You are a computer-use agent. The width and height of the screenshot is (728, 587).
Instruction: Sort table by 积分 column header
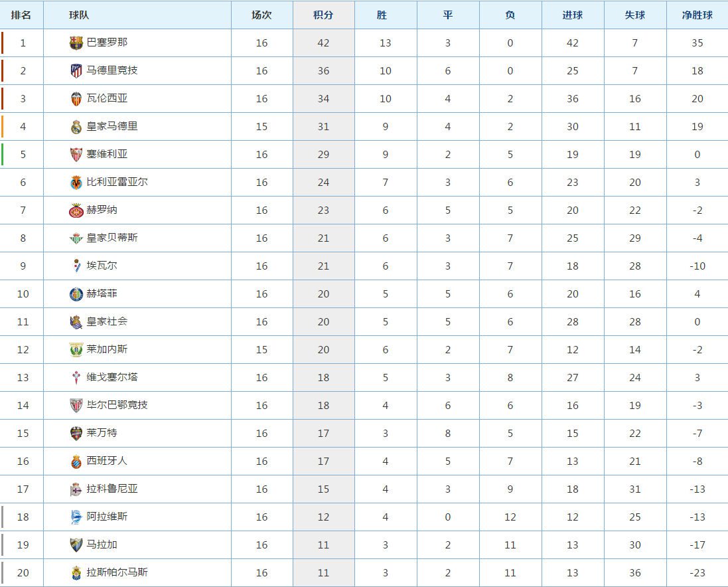pos(324,15)
